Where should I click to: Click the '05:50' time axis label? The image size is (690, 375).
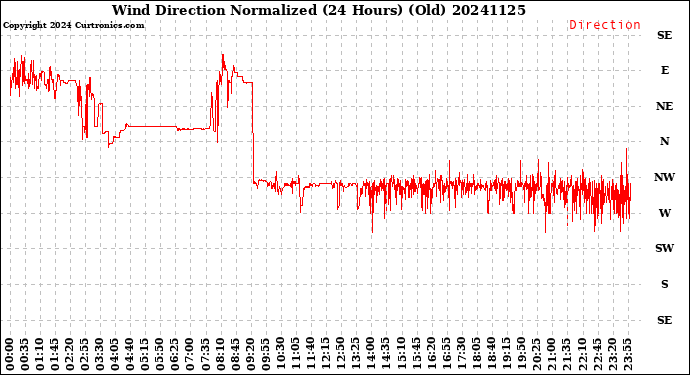(160, 354)
